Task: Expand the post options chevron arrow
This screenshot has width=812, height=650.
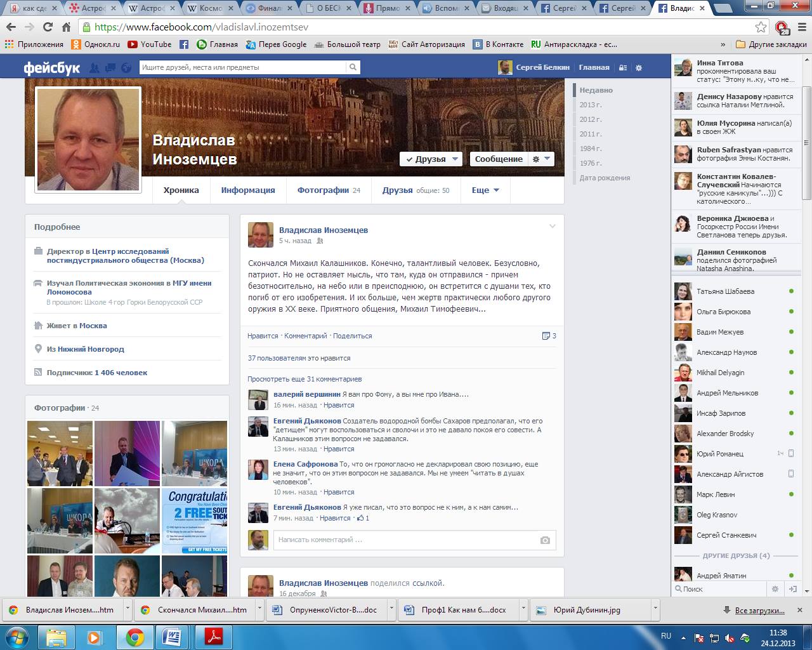Action: (x=552, y=227)
